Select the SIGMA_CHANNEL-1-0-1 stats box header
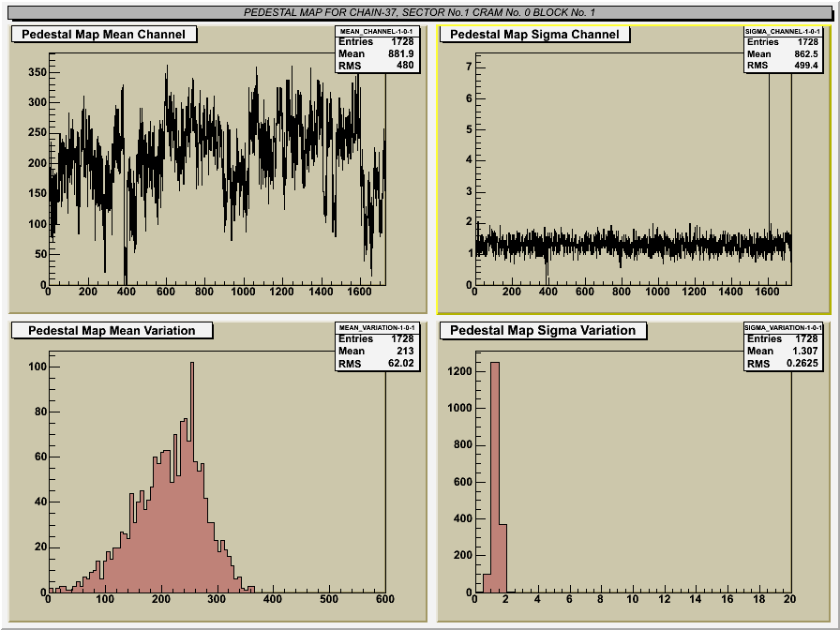Image resolution: width=840 pixels, height=630 pixels. pyautogui.click(x=783, y=31)
